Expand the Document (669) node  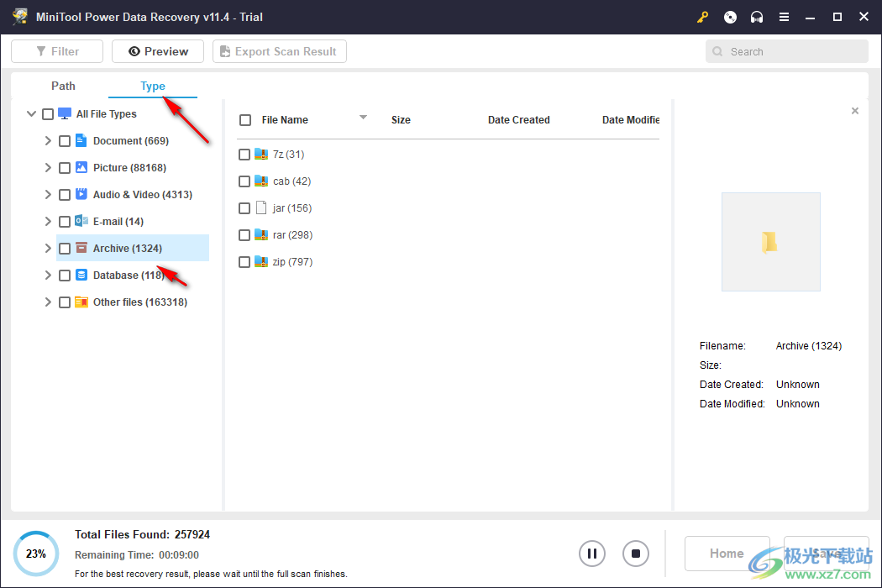tap(48, 140)
